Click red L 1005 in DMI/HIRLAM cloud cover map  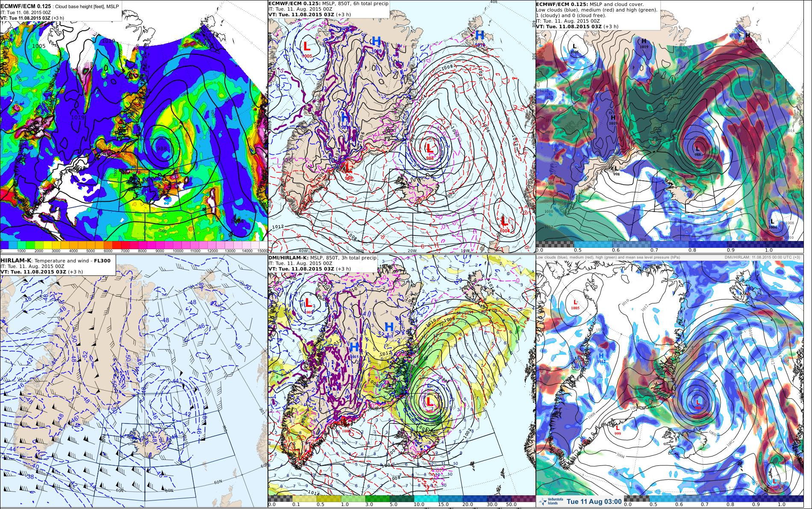(x=575, y=304)
